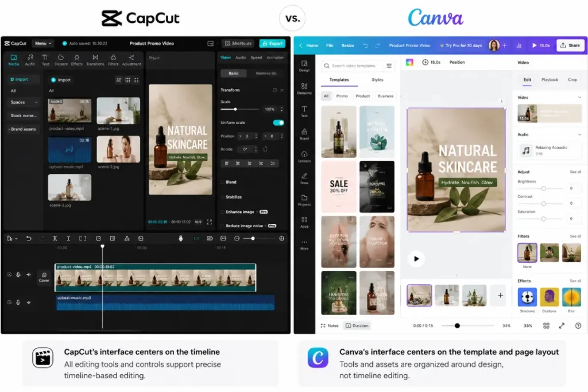588x392 pixels.
Task: Select the SALE 30% OFF Canva template
Action: (x=339, y=187)
